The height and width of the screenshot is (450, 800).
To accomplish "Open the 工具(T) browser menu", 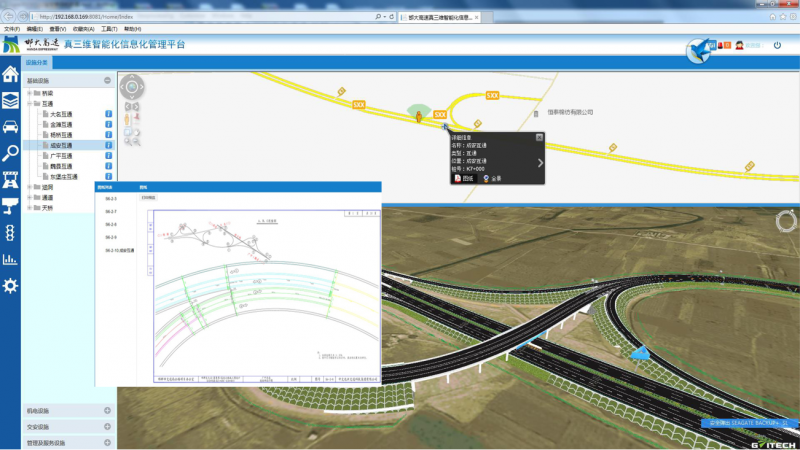I will [108, 29].
